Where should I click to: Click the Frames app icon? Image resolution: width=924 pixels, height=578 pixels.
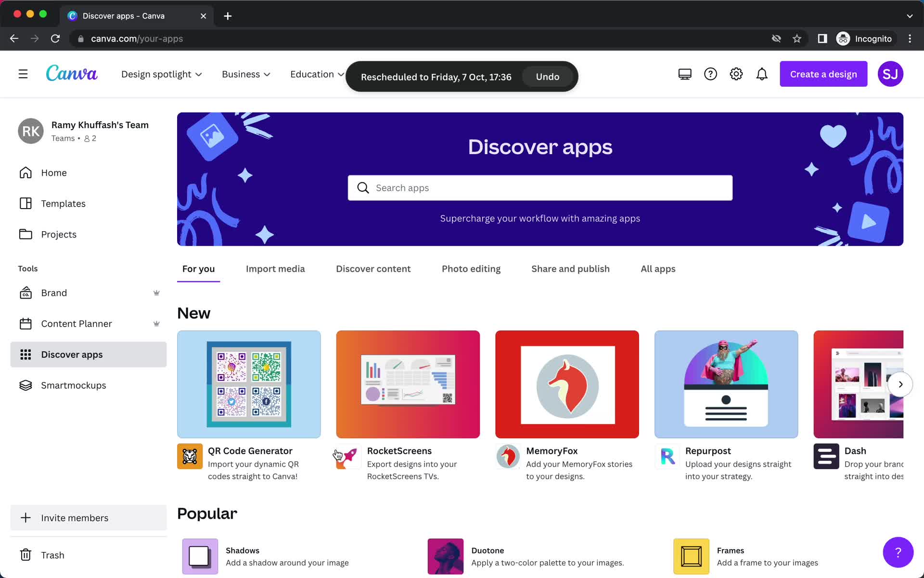coord(691,556)
